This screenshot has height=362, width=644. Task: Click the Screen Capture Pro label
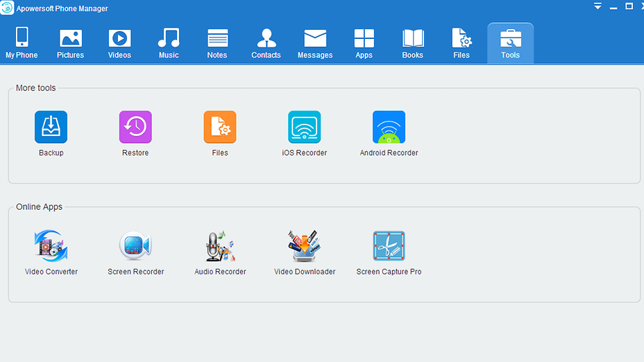(x=389, y=272)
